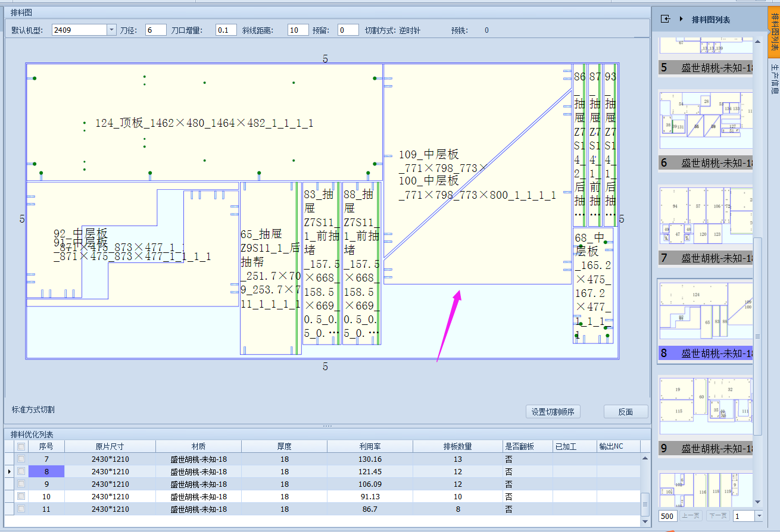The width and height of the screenshot is (780, 532).
Task: Click the 反面 button
Action: tap(626, 412)
